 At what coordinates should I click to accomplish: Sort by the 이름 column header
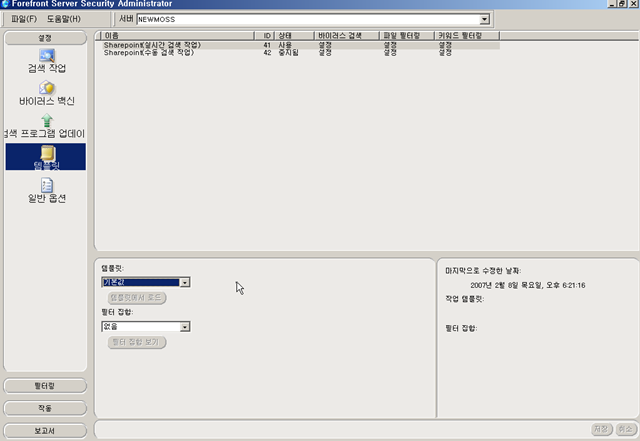pyautogui.click(x=177, y=36)
